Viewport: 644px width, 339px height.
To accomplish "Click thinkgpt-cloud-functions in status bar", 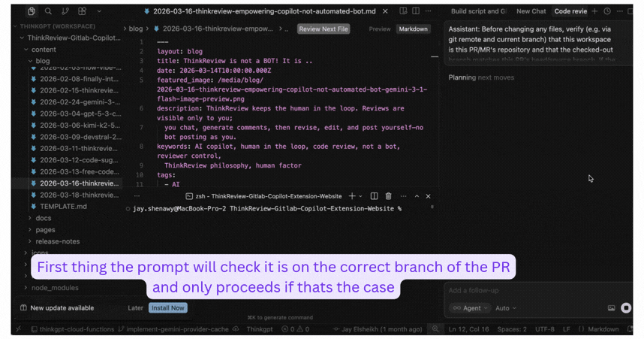I will point(73,329).
